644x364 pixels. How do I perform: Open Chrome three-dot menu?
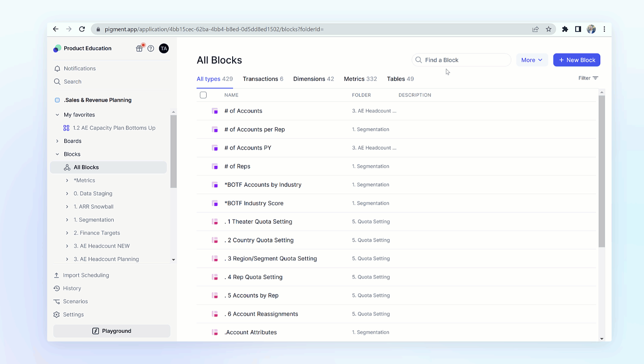point(604,29)
